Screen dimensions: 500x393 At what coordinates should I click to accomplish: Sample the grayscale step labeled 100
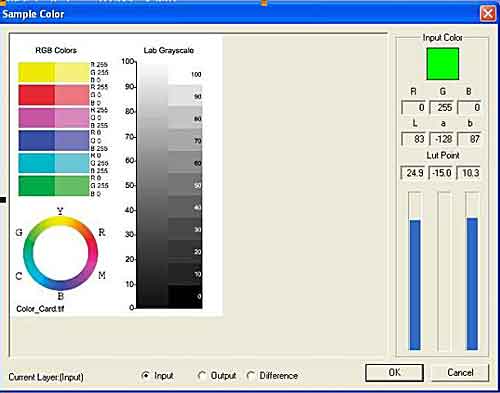[x=185, y=74]
